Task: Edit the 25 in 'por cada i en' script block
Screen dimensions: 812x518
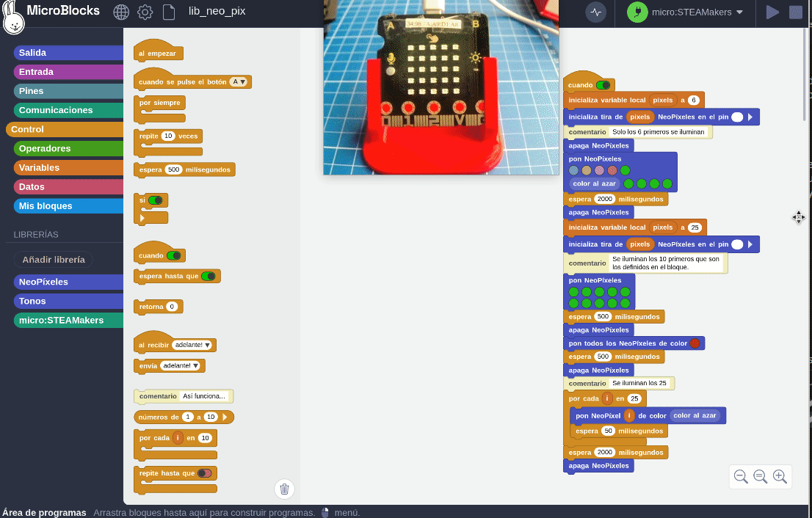Action: click(634, 399)
